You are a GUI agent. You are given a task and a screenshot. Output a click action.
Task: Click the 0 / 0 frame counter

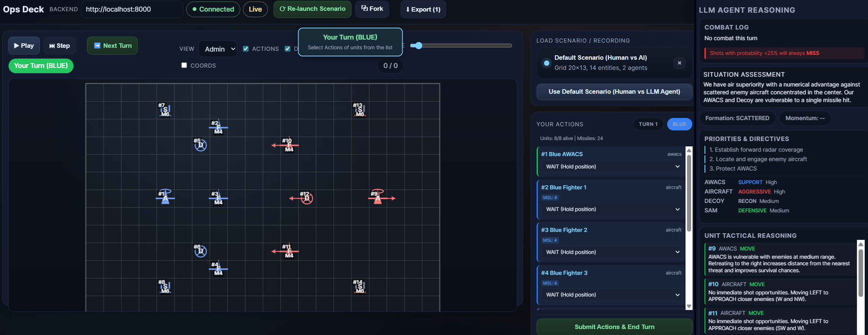coord(390,66)
